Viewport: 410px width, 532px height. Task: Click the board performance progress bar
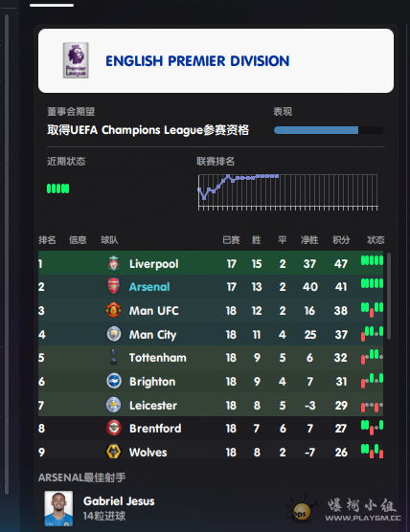(x=329, y=130)
